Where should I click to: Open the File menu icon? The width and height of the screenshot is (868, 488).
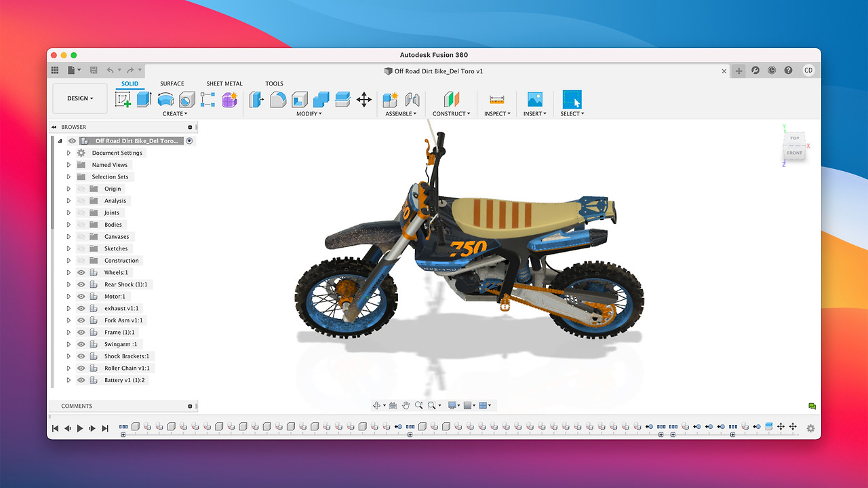[74, 70]
